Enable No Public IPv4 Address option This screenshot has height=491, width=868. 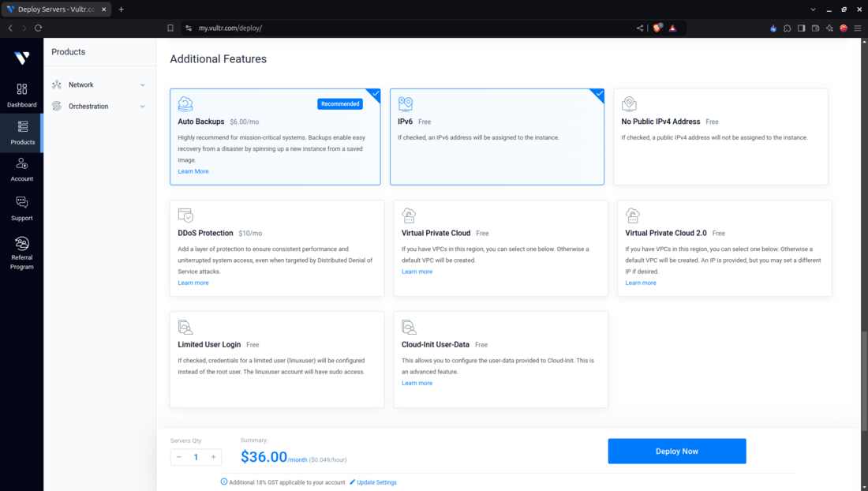click(720, 137)
